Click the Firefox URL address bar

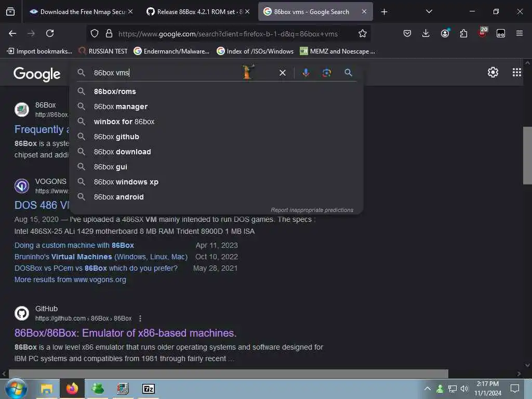[x=228, y=34]
